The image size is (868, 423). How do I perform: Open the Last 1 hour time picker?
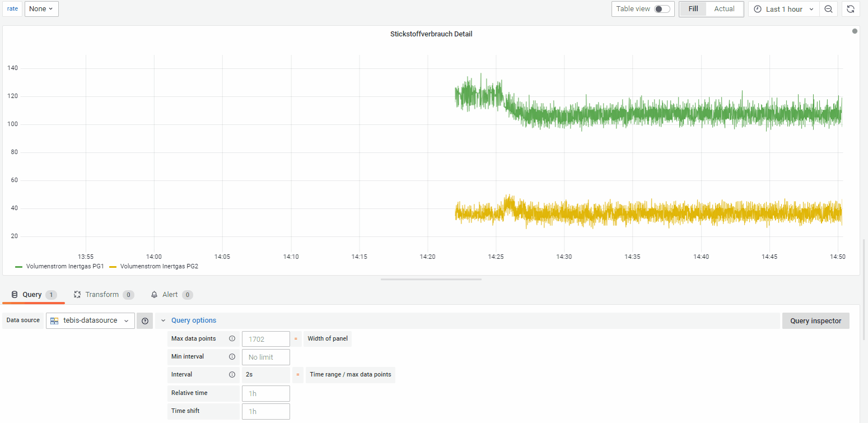click(784, 9)
